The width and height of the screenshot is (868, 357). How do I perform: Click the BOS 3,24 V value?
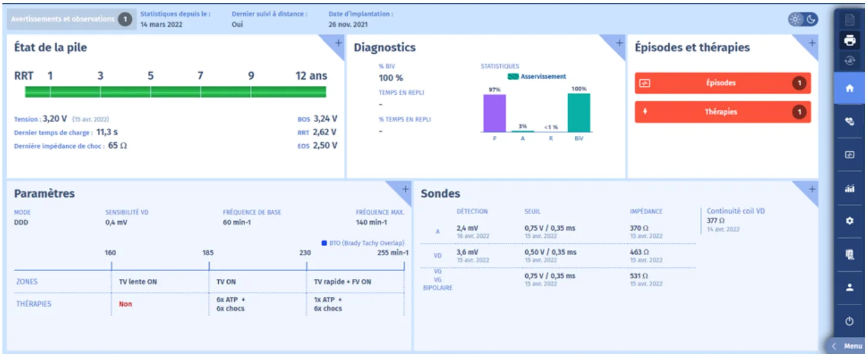325,119
